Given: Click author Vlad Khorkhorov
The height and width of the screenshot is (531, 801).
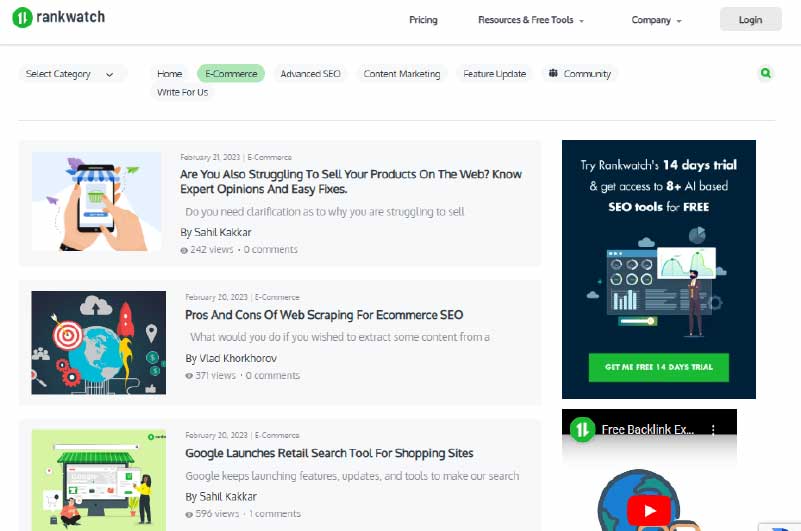Looking at the screenshot, I should pos(238,358).
